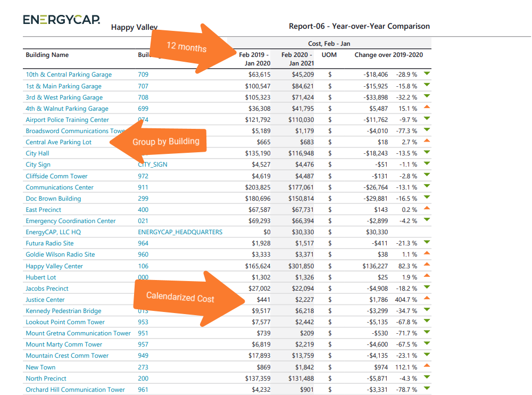Click building code 707
This screenshot has width=532, height=395.
point(143,86)
